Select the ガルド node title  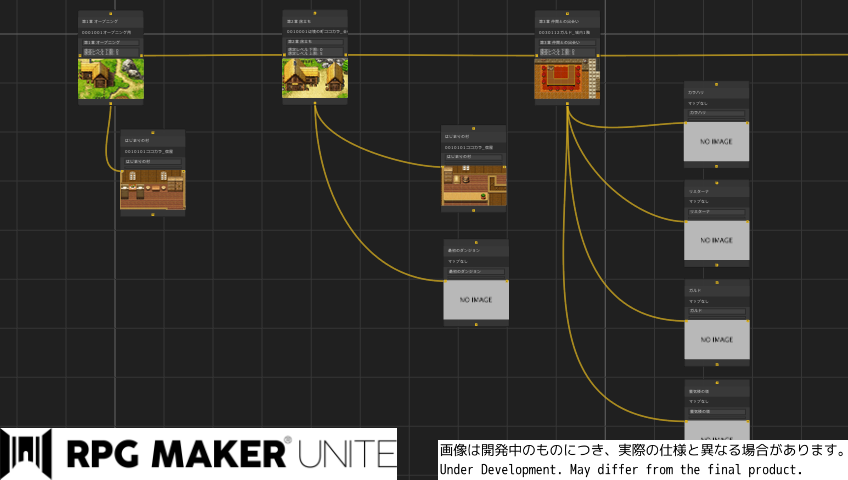point(695,290)
